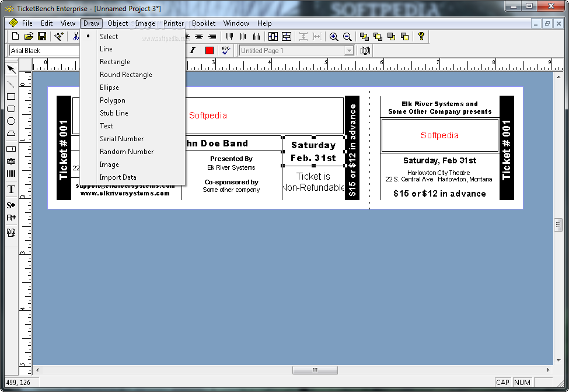
Task: Open the Help menu
Action: pos(264,23)
